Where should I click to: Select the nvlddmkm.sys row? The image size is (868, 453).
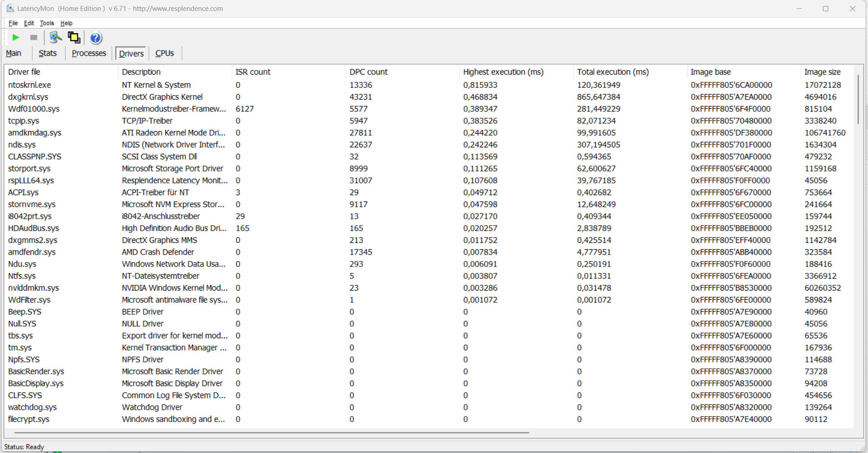429,288
